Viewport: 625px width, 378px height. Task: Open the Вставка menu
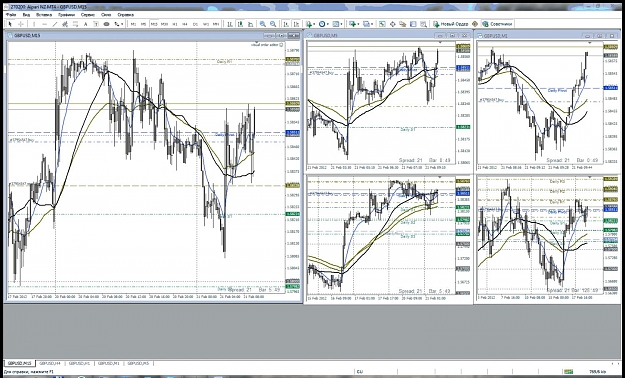click(44, 14)
